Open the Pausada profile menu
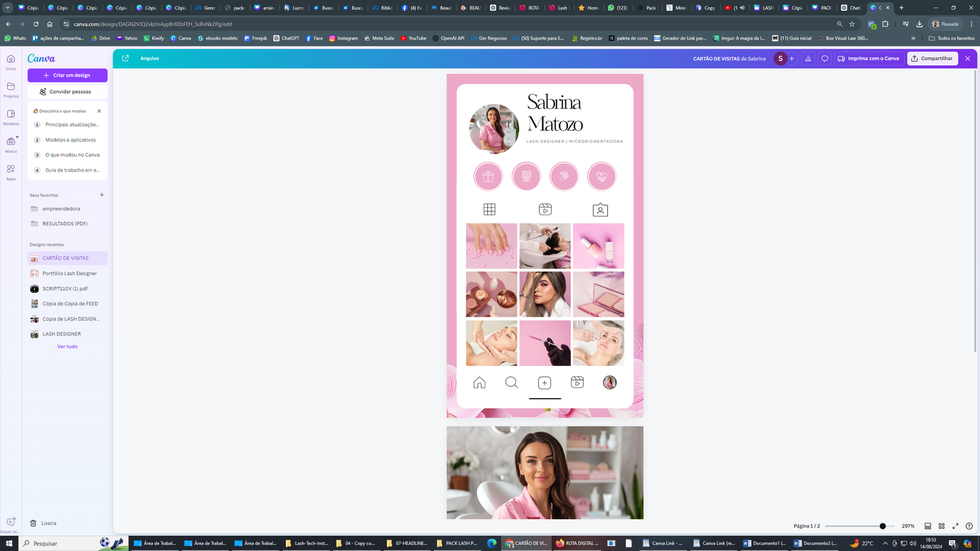This screenshot has height=551, width=980. 946,24
